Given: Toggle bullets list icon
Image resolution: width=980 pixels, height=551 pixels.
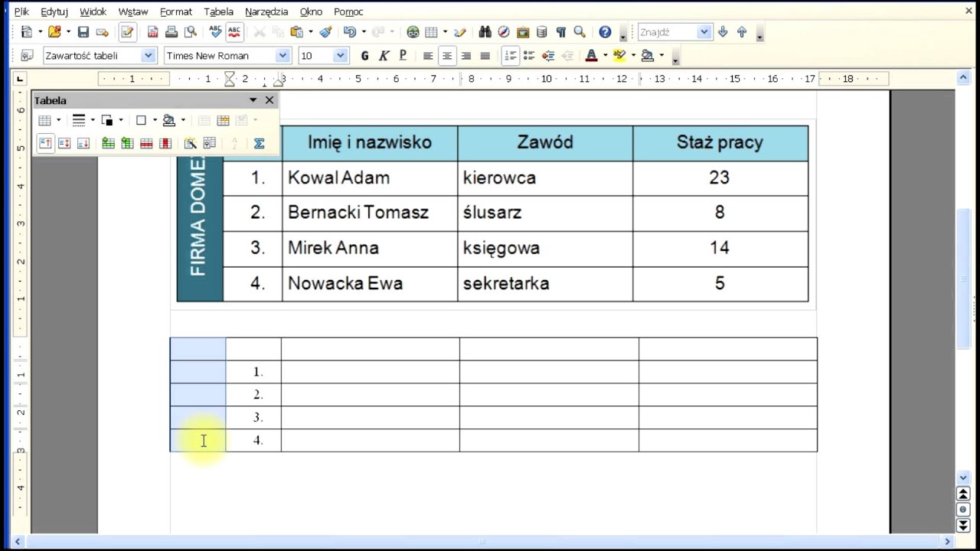Looking at the screenshot, I should [x=529, y=56].
